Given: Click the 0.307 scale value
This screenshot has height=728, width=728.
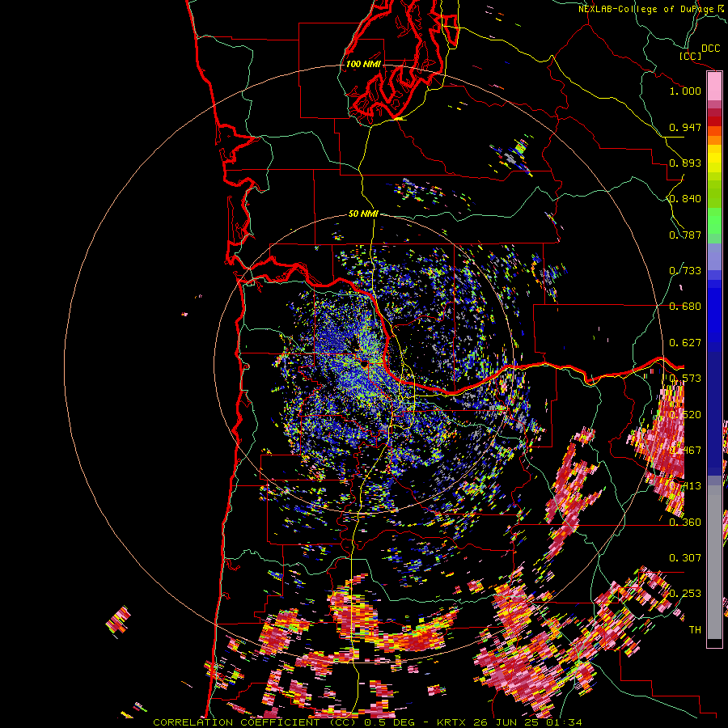Looking at the screenshot, I should pyautogui.click(x=685, y=558).
